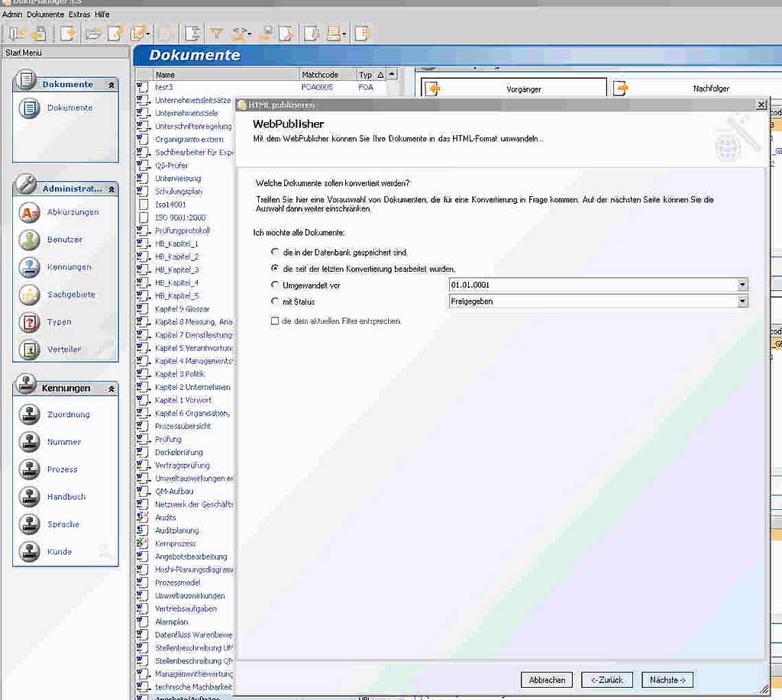
Task: Select the 'Unternehmensziele' document row
Action: click(186, 113)
